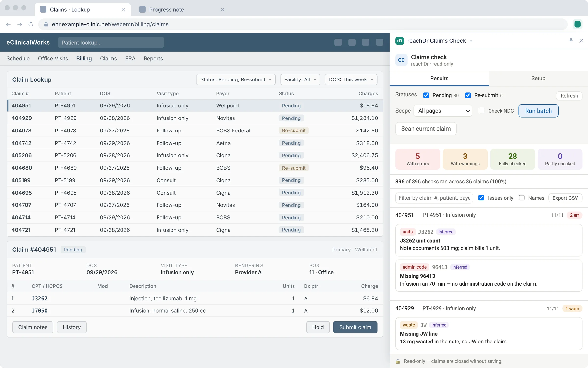Select the Results tab
The image size is (588, 368).
pyautogui.click(x=439, y=79)
